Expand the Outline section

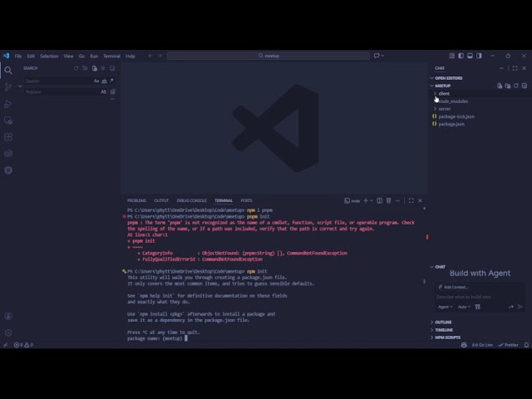[x=441, y=323]
